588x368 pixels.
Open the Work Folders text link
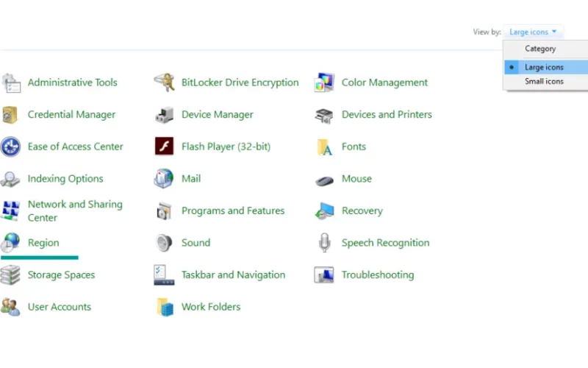(x=211, y=307)
